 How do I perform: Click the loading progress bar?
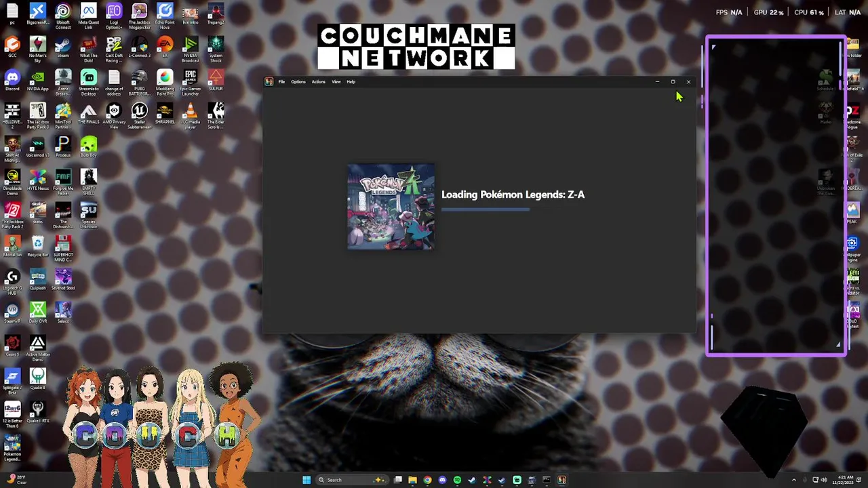click(486, 209)
